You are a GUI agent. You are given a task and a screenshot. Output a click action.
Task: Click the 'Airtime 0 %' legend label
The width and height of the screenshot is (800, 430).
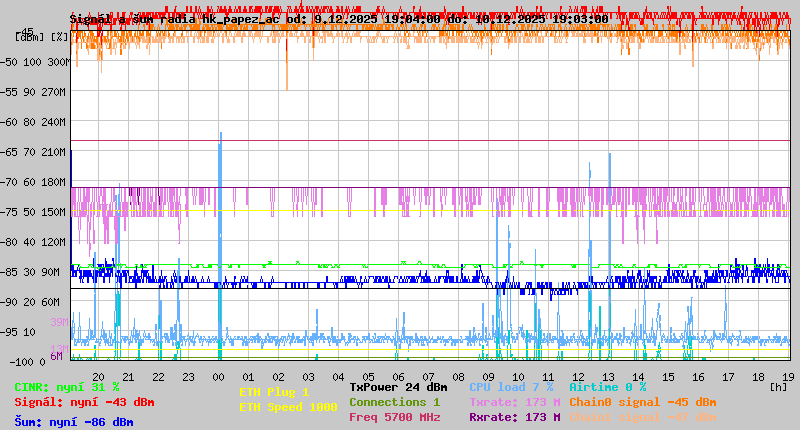[x=608, y=387]
